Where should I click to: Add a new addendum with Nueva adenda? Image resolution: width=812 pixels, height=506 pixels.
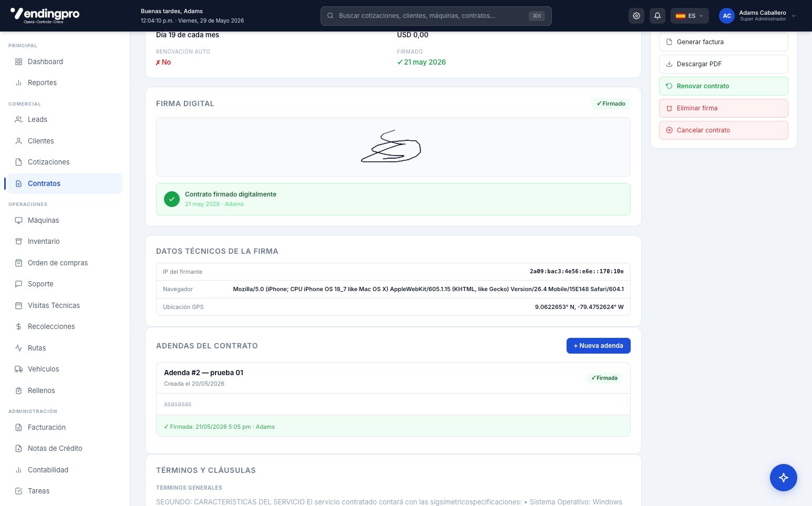coord(598,346)
